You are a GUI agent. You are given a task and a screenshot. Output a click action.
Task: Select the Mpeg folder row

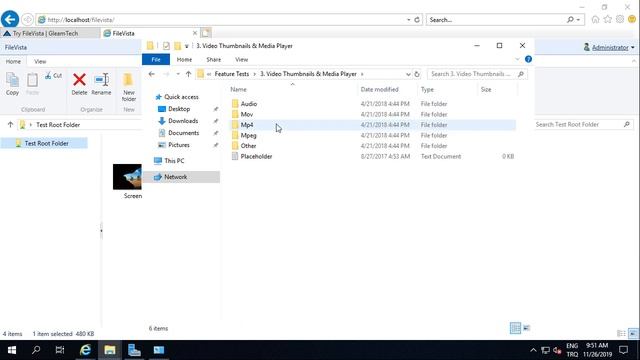[373, 135]
